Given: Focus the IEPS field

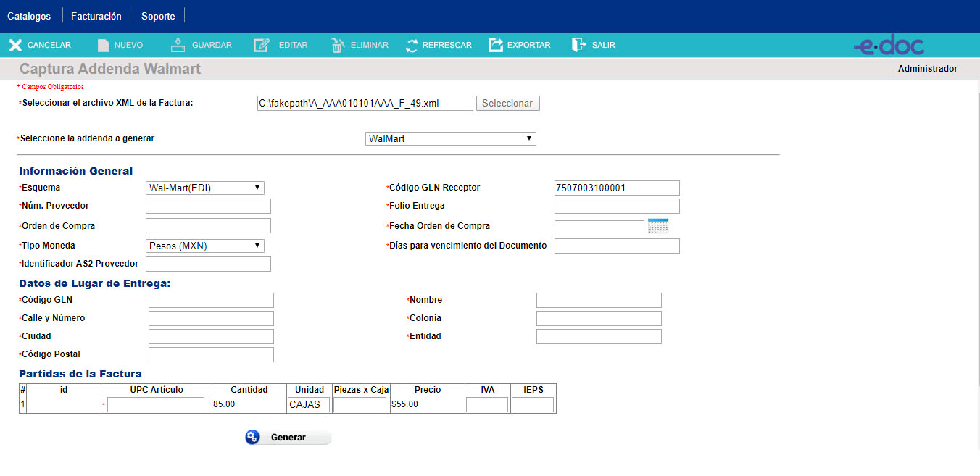Looking at the screenshot, I should pos(533,404).
